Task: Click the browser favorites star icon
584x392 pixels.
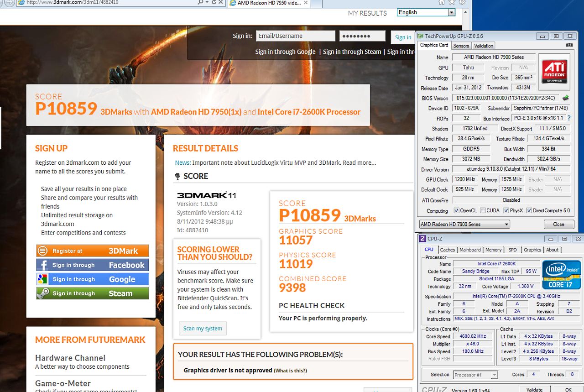Action: [x=452, y=2]
